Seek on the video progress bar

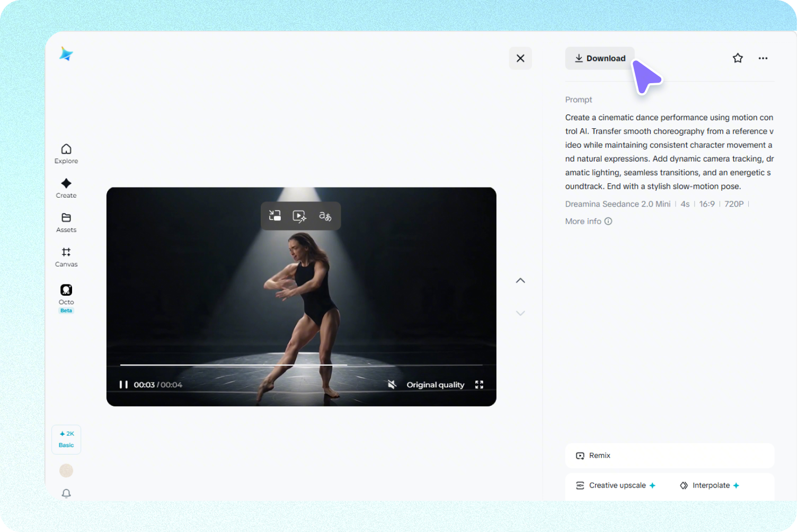point(301,365)
